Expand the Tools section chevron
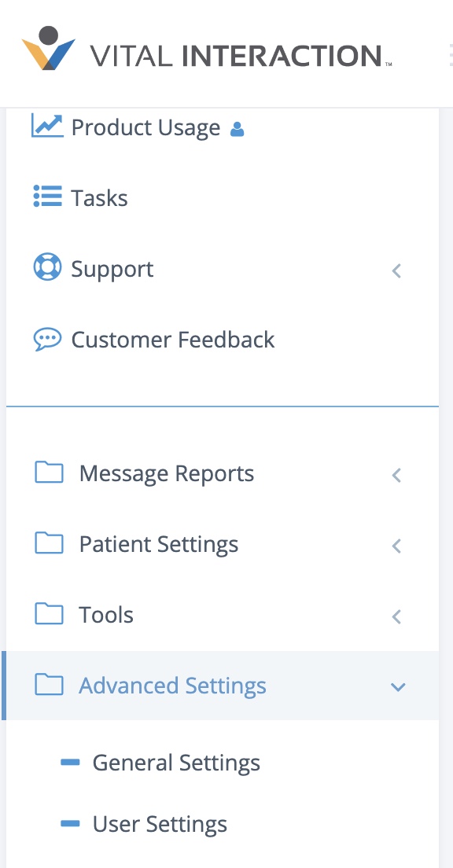Image resolution: width=453 pixels, height=868 pixels. [x=396, y=616]
